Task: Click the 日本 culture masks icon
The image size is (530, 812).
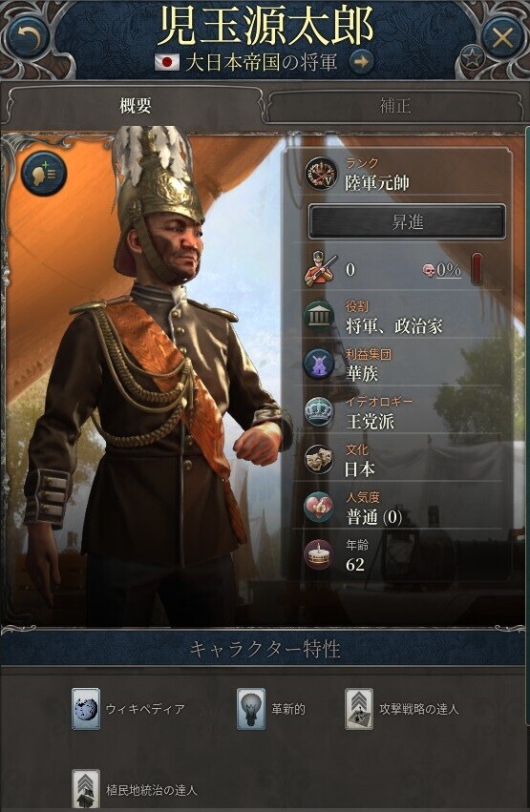Action: pos(319,460)
